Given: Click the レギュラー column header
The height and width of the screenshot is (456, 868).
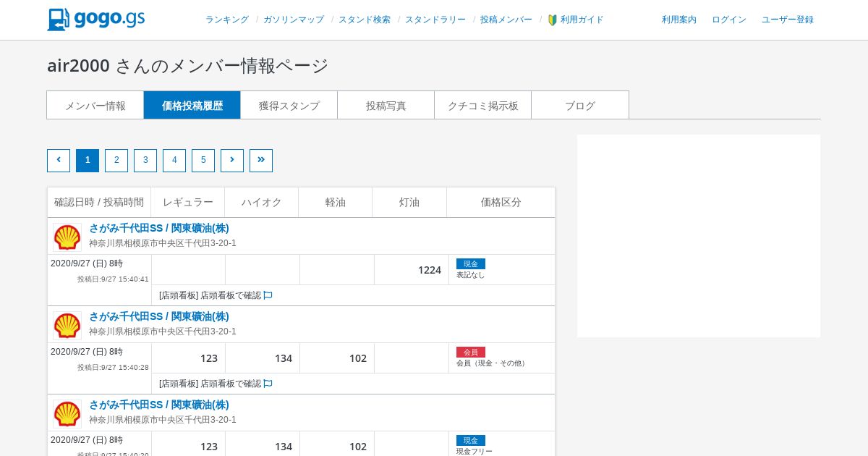Looking at the screenshot, I should [x=188, y=203].
